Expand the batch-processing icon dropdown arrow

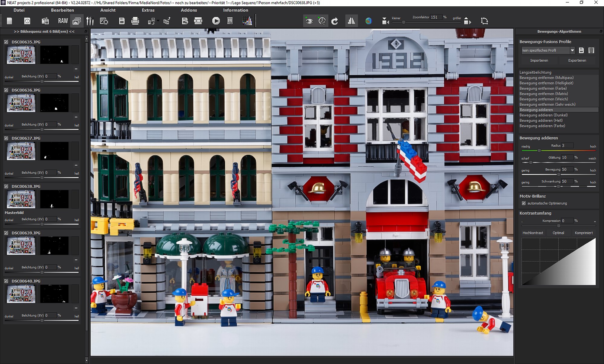158,21
